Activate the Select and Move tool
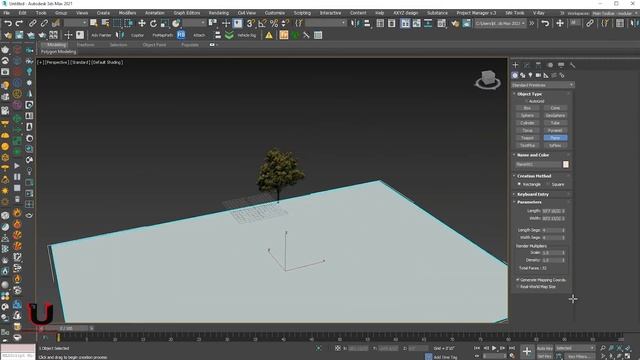640x360 pixels. tap(142, 23)
